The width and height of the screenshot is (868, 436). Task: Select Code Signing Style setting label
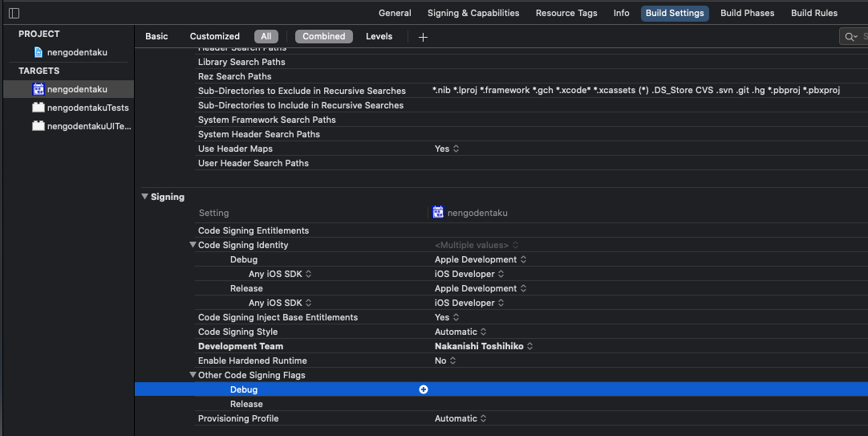238,332
